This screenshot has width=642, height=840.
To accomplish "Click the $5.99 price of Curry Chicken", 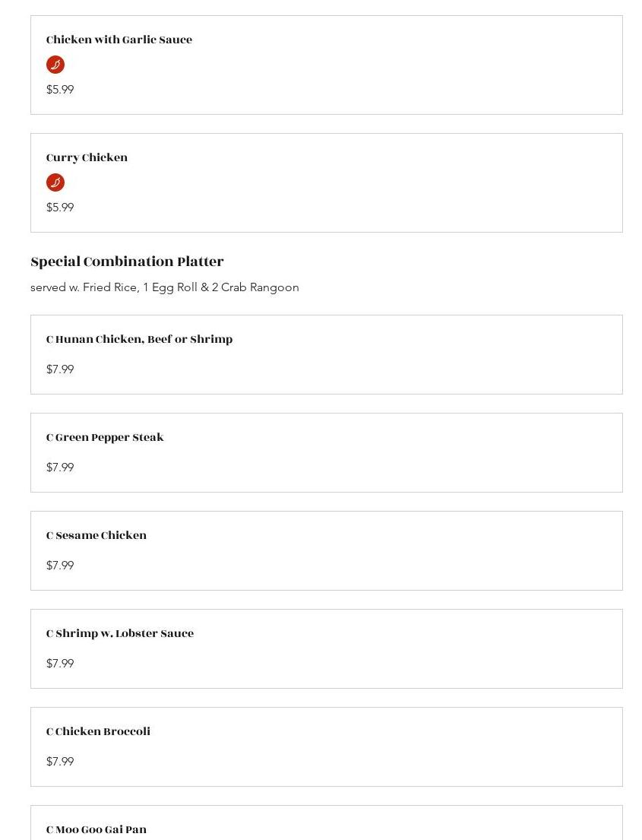I will tap(60, 208).
